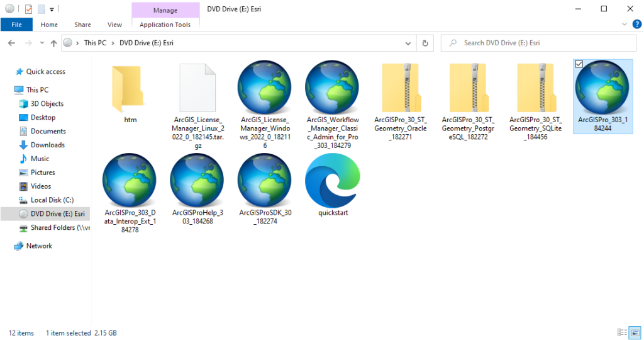Open Music in navigation pane
The width and height of the screenshot is (644, 340).
[40, 159]
